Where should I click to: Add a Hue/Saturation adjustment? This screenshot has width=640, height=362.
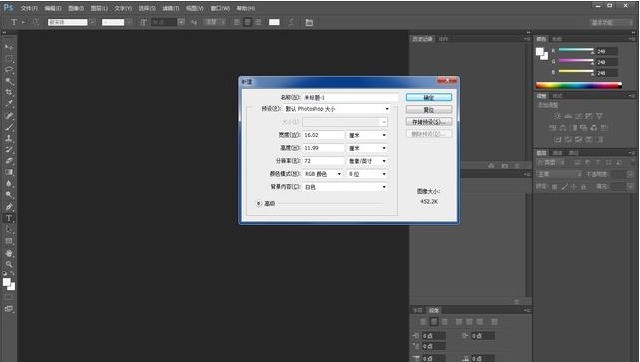tap(553, 128)
